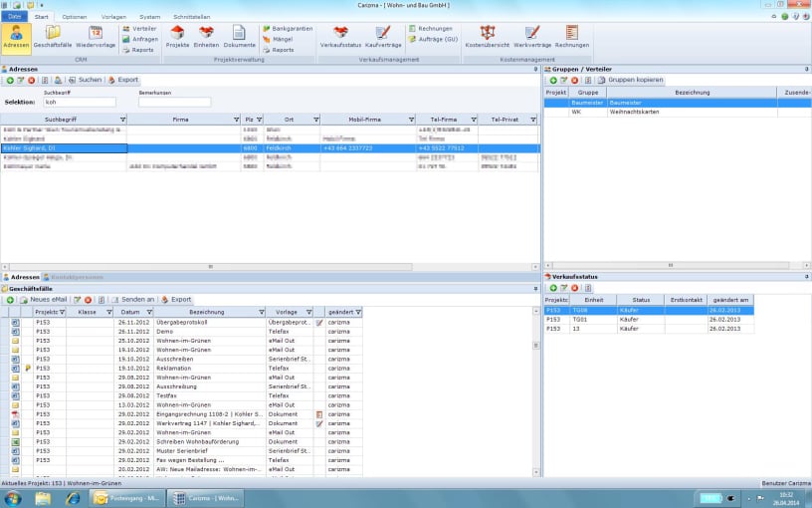Image resolution: width=812 pixels, height=508 pixels.
Task: Open Kaufverträge in Verkaufsmanagement
Action: click(x=383, y=36)
